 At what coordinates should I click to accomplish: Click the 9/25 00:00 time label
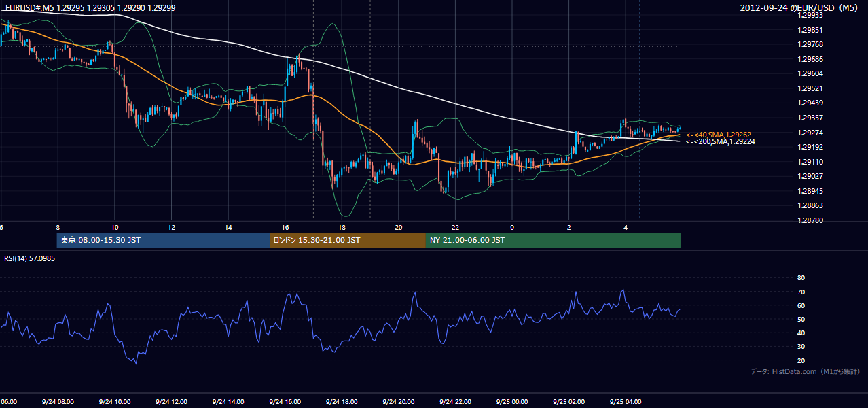tap(512, 401)
